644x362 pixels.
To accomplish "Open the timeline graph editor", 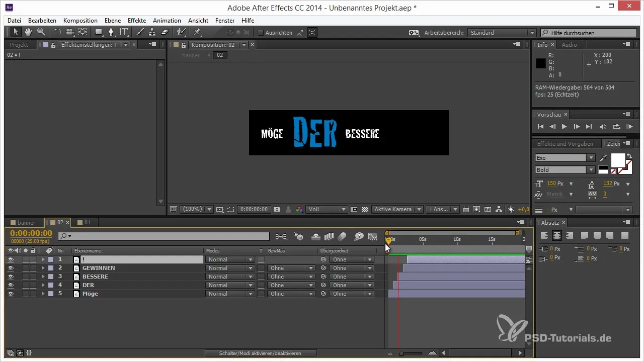I will (373, 236).
